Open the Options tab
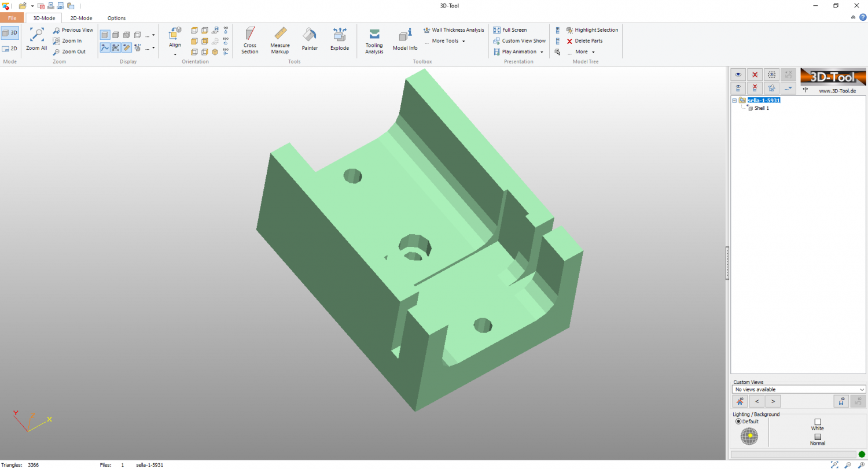The width and height of the screenshot is (868, 469). [116, 18]
